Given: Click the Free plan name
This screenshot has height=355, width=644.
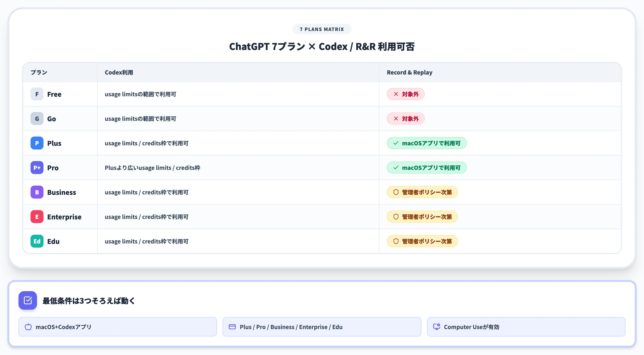Looking at the screenshot, I should tap(54, 94).
